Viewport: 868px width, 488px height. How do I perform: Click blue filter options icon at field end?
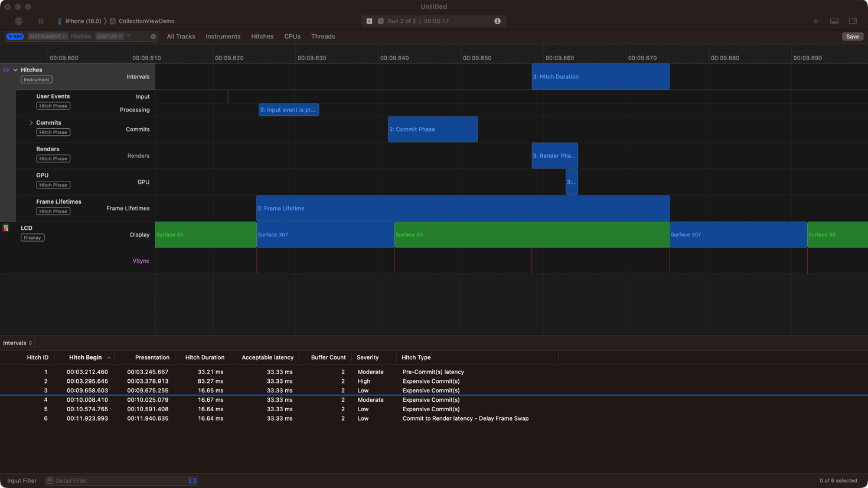(x=192, y=481)
